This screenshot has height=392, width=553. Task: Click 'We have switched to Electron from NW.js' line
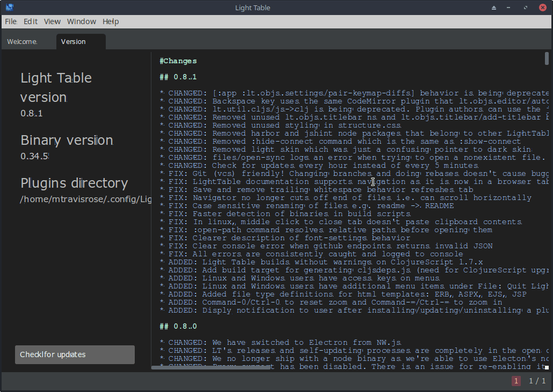pyautogui.click(x=280, y=342)
